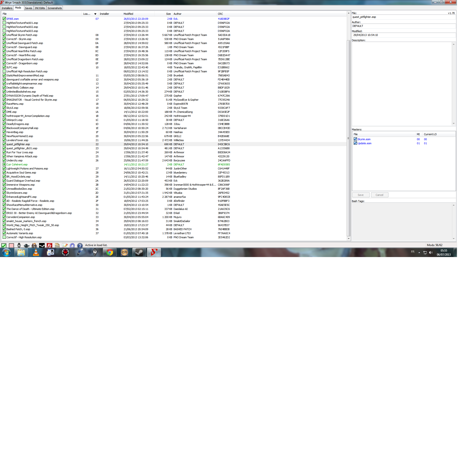
Task: Launch FileZilla from the status bar
Action: 50,245
